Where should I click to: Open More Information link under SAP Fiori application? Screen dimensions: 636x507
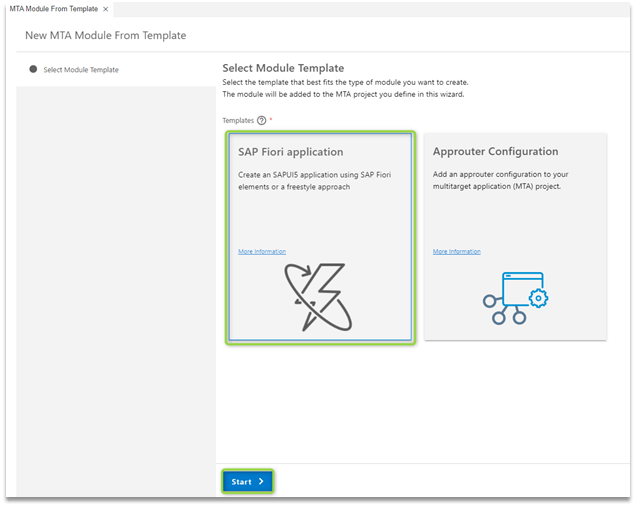(x=262, y=251)
